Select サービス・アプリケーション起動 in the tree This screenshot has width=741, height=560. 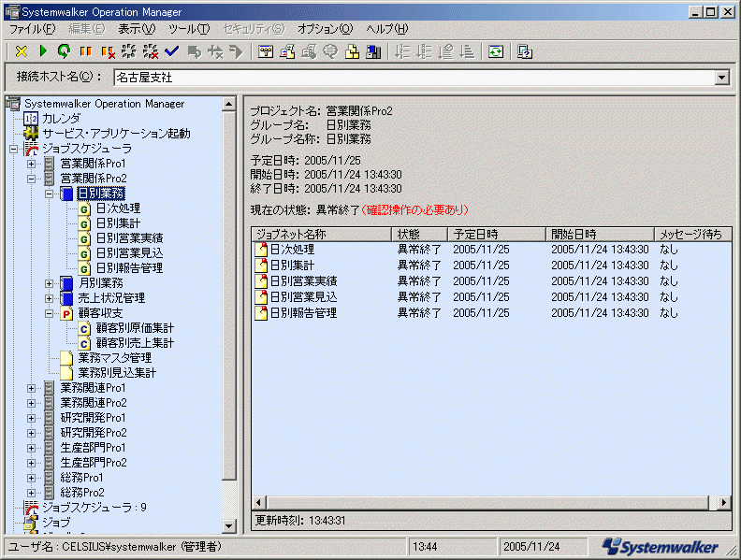[116, 134]
